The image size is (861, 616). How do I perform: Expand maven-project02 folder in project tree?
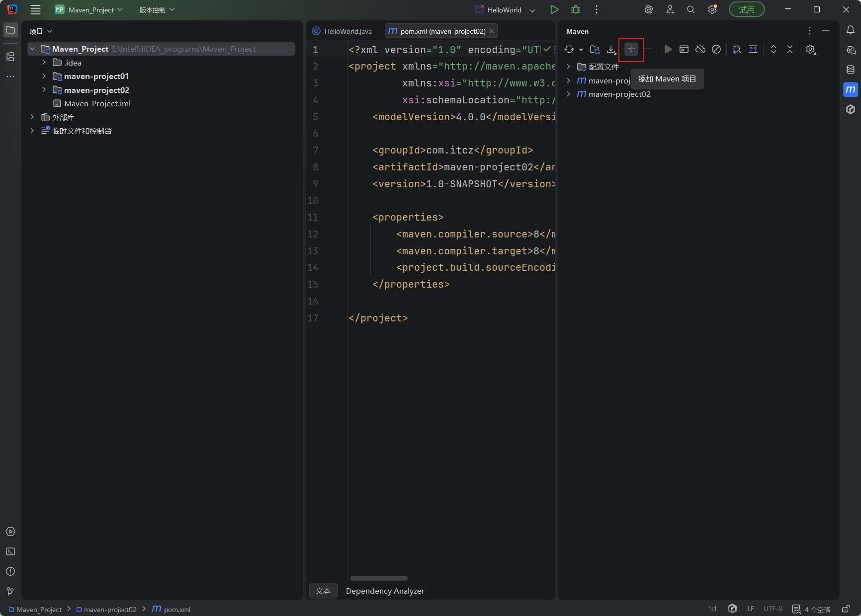point(44,89)
